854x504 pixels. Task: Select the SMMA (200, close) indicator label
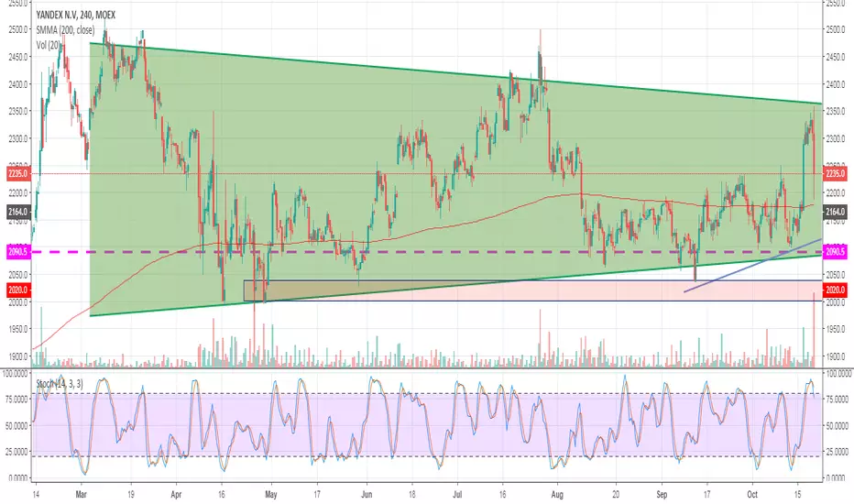tap(65, 30)
